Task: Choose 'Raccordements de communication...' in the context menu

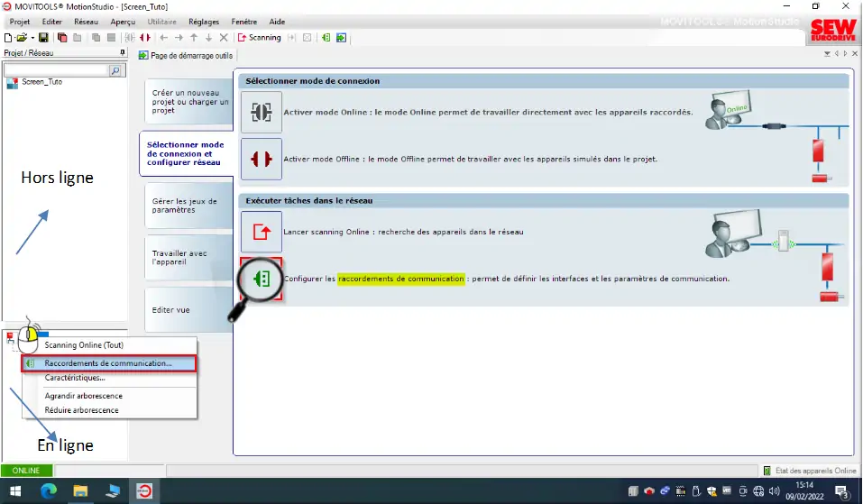Action: point(109,363)
